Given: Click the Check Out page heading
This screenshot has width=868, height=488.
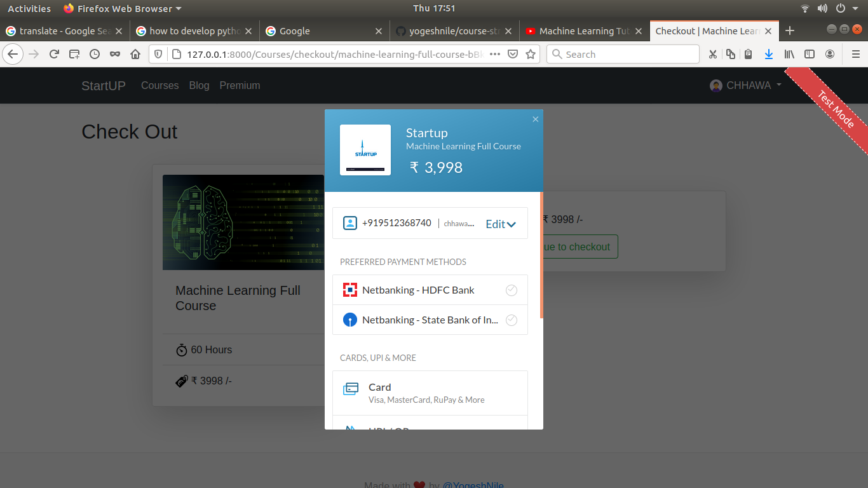Looking at the screenshot, I should click(130, 132).
